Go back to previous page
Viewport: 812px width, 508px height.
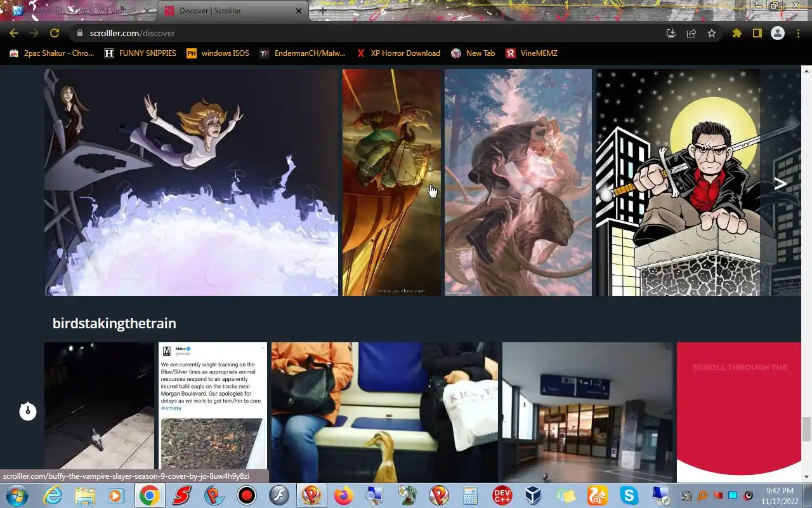coord(14,33)
